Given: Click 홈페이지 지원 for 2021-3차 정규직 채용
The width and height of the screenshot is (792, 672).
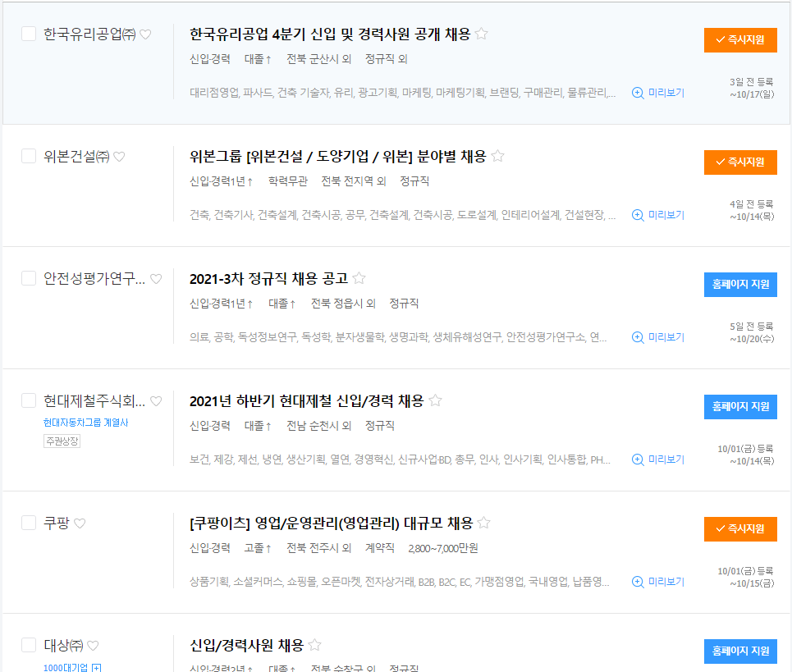Looking at the screenshot, I should click(740, 284).
